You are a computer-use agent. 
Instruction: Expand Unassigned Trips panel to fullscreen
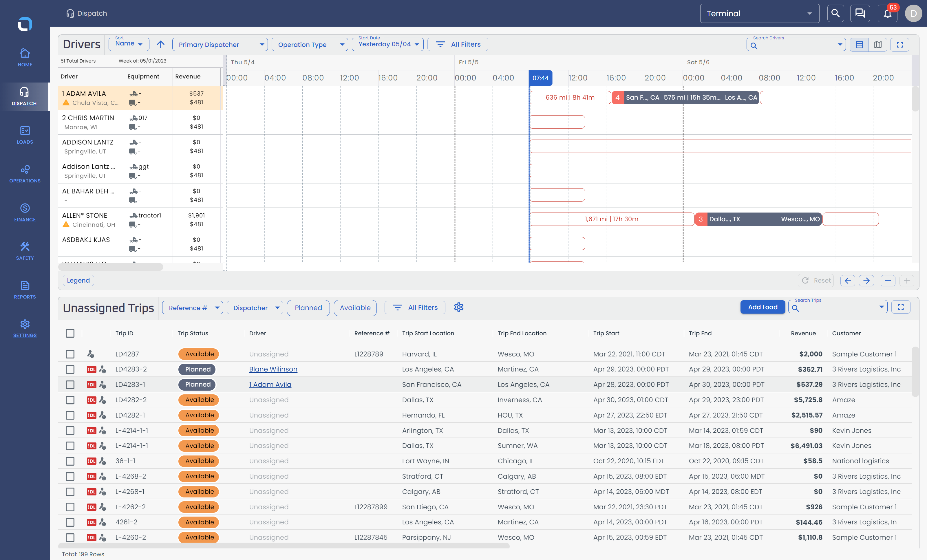point(901,307)
